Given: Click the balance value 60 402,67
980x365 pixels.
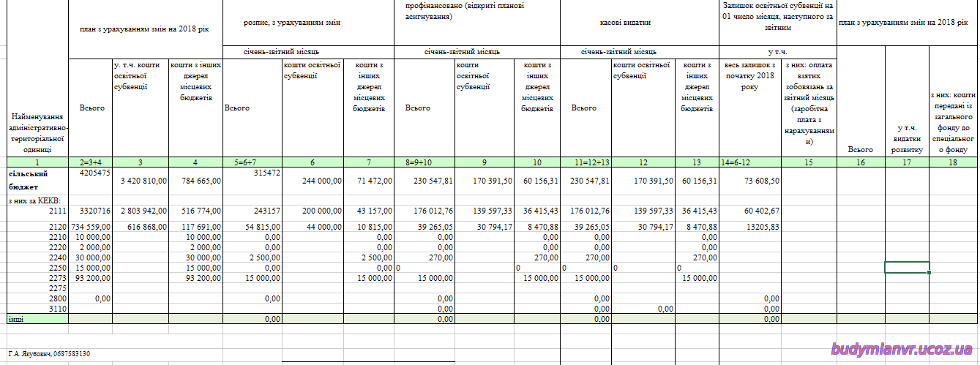Looking at the screenshot, I should pyautogui.click(x=750, y=214).
